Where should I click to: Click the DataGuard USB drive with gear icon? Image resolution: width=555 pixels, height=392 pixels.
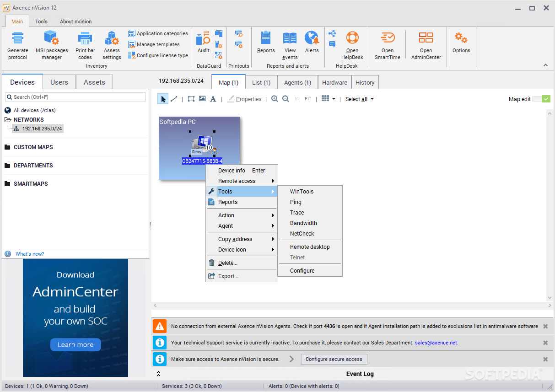[x=219, y=44]
